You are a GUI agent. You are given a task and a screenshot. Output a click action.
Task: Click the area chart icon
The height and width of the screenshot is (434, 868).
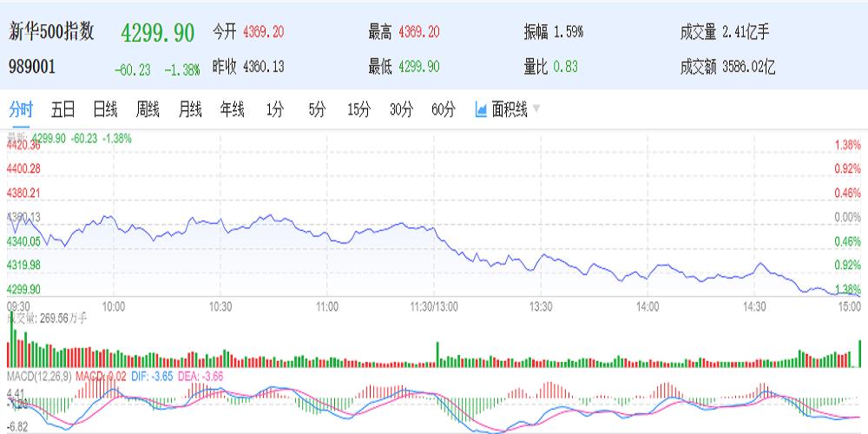(x=481, y=109)
